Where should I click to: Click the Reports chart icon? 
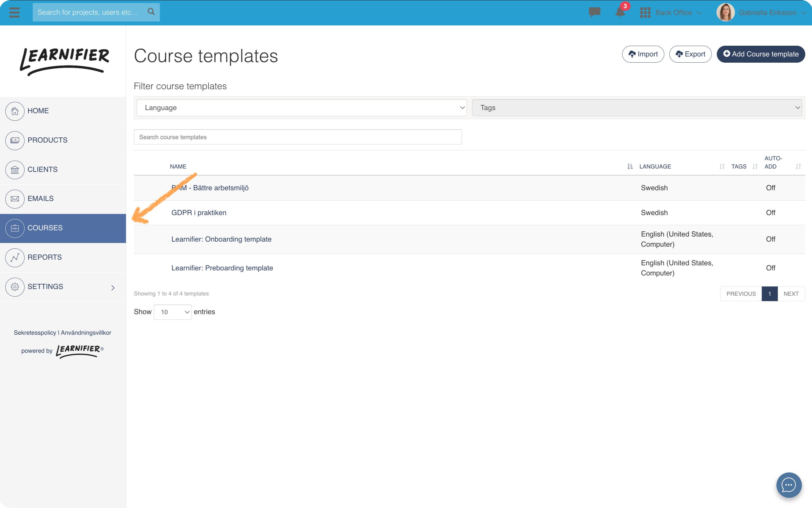[15, 258]
